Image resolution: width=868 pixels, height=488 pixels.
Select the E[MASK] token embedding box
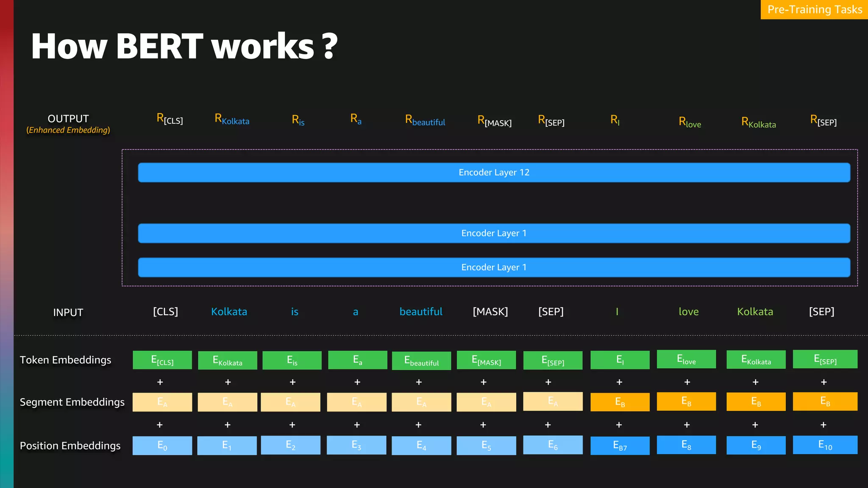click(x=486, y=360)
